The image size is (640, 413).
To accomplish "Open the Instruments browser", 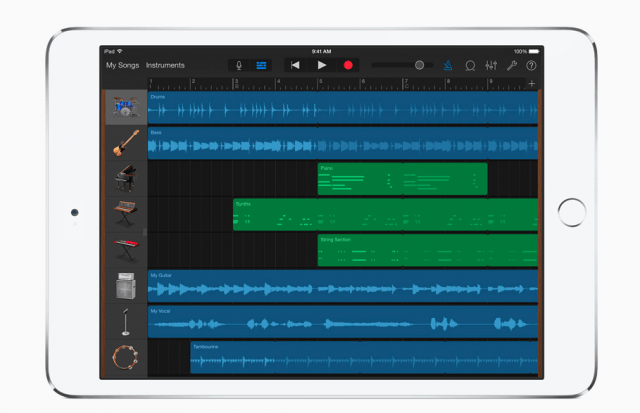I will [x=165, y=65].
